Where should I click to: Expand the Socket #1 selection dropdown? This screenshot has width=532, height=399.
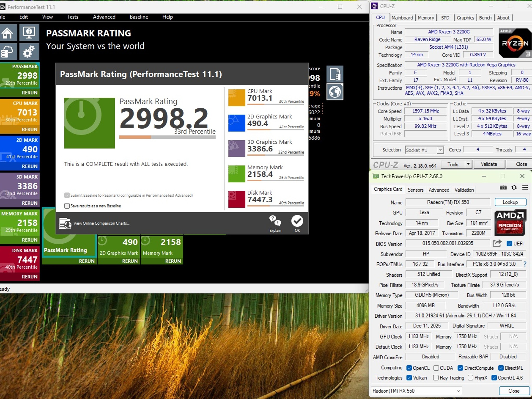(440, 150)
